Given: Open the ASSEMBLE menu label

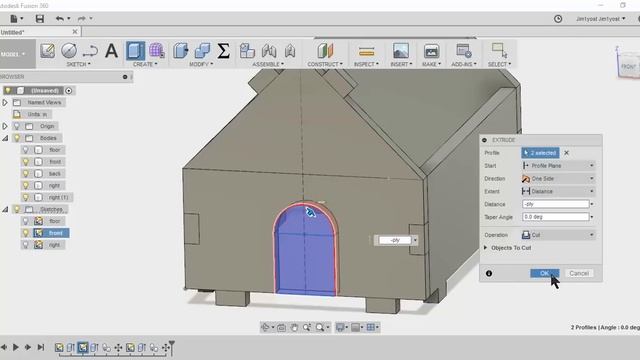Looking at the screenshot, I should [268, 64].
